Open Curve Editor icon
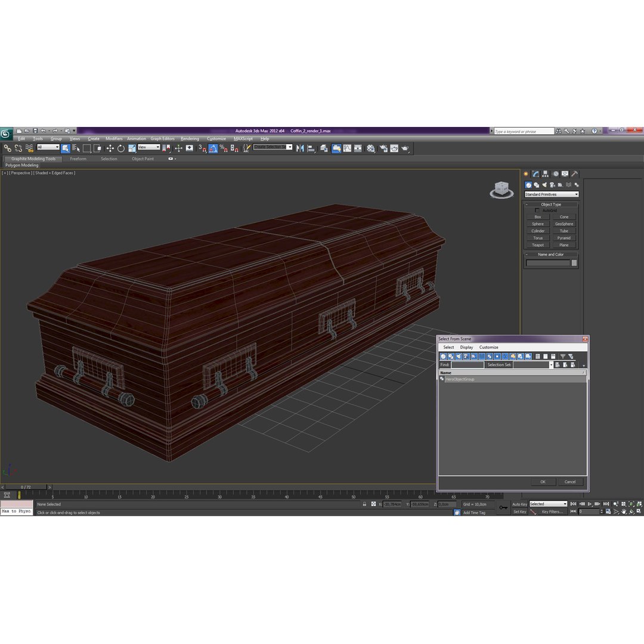 348,148
